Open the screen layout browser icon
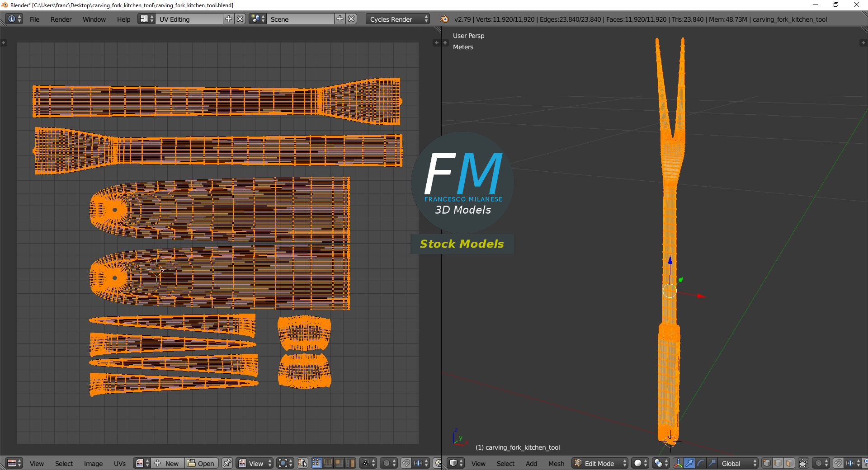The height and width of the screenshot is (470, 868). [x=146, y=19]
